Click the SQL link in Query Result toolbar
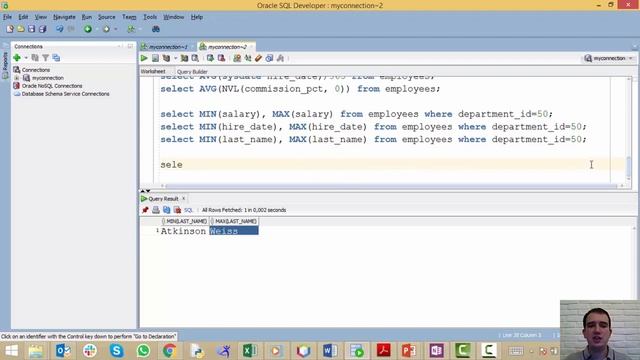 click(188, 210)
